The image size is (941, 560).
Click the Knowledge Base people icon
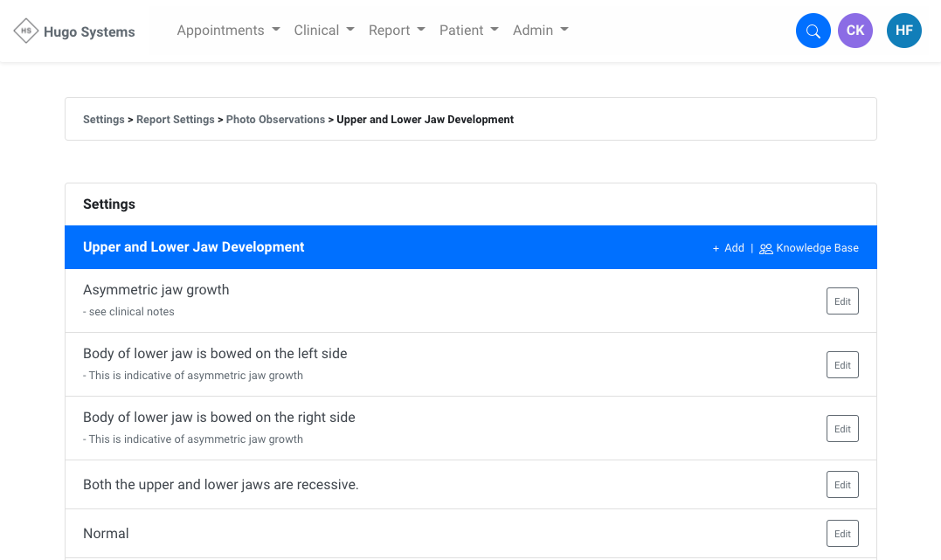pyautogui.click(x=766, y=249)
